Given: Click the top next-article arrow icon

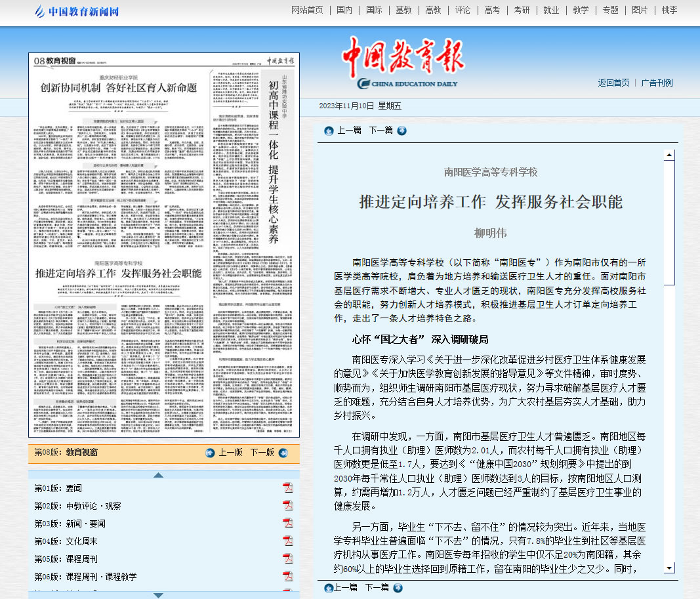Looking at the screenshot, I should (401, 131).
